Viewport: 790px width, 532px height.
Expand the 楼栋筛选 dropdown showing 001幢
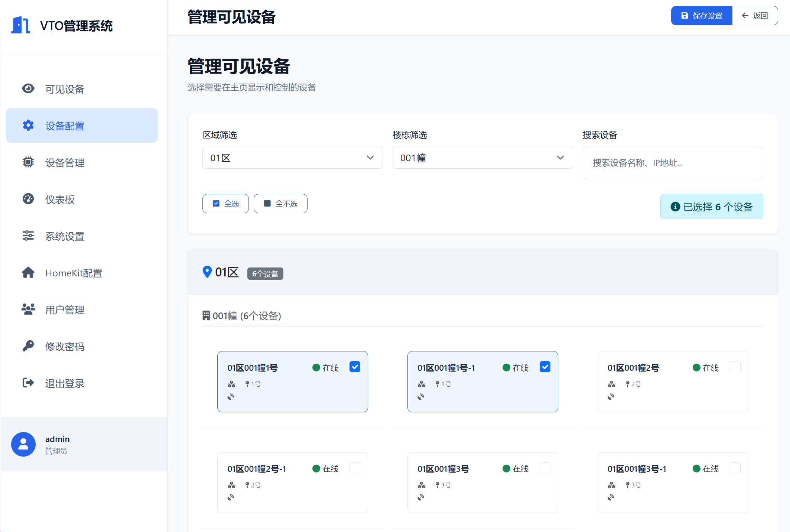482,158
